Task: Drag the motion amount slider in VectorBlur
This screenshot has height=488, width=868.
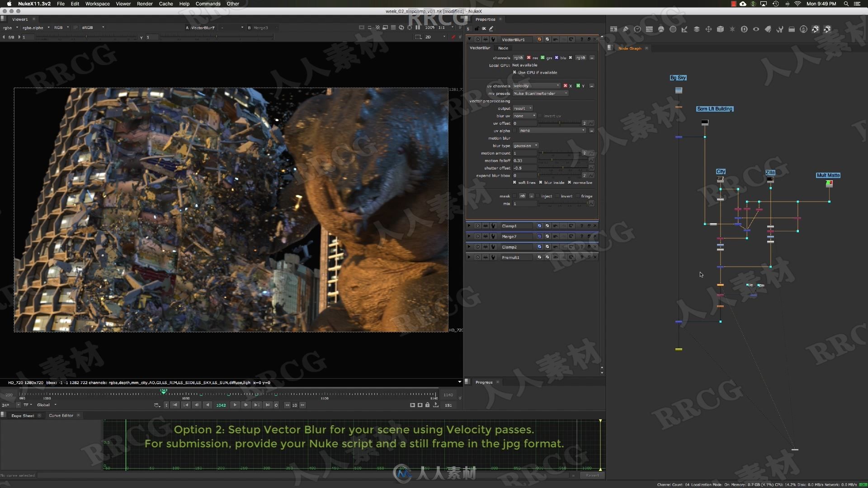Action: pyautogui.click(x=541, y=153)
